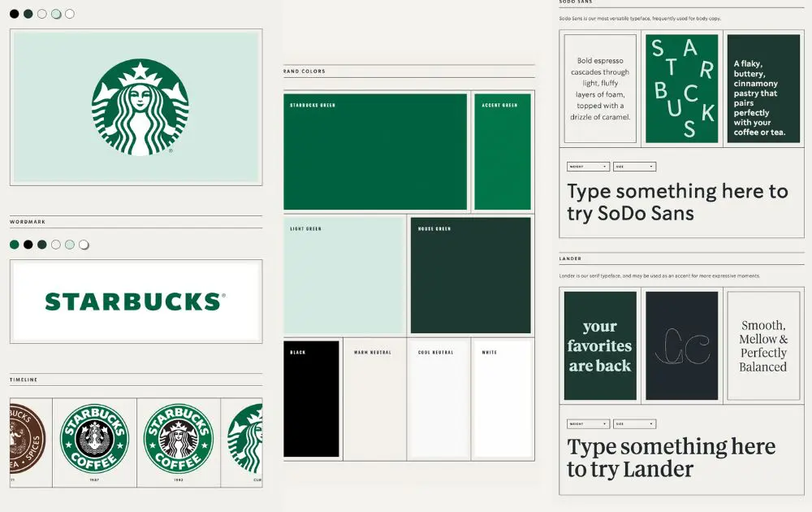Pick the light green dot above the Siren logo
812x512 pixels.
coord(55,14)
